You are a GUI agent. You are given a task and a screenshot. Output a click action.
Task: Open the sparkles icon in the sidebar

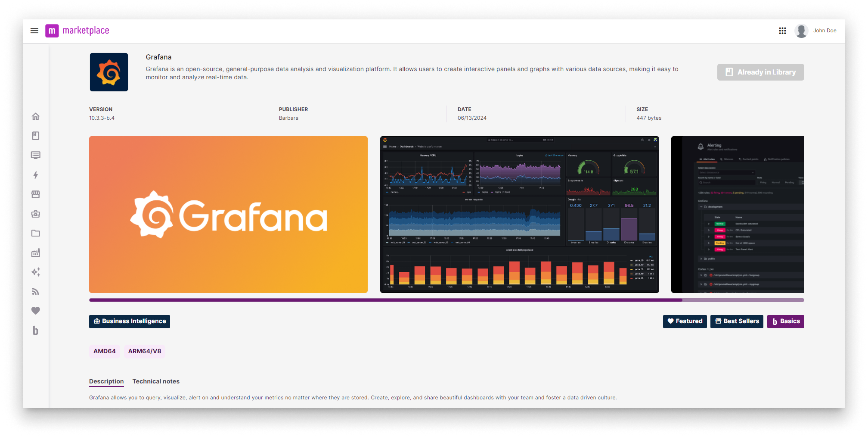tap(36, 272)
